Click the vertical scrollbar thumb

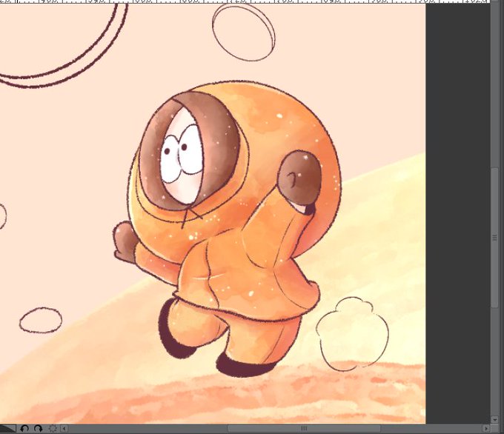pos(495,238)
